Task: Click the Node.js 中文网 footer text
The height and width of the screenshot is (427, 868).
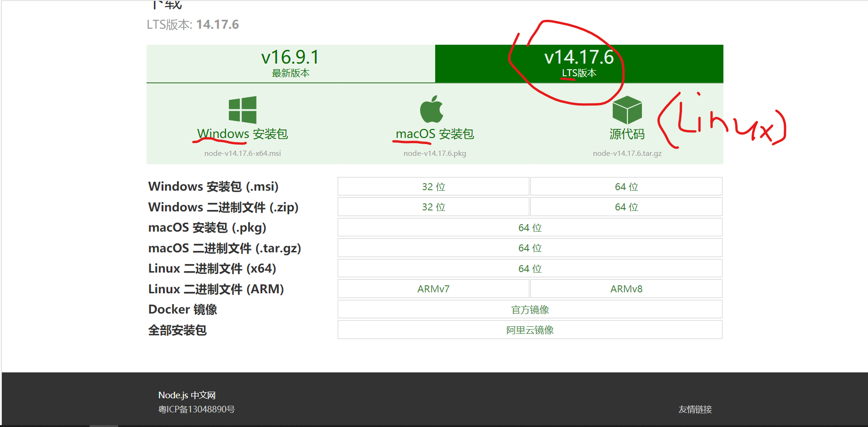Action: pyautogui.click(x=187, y=395)
